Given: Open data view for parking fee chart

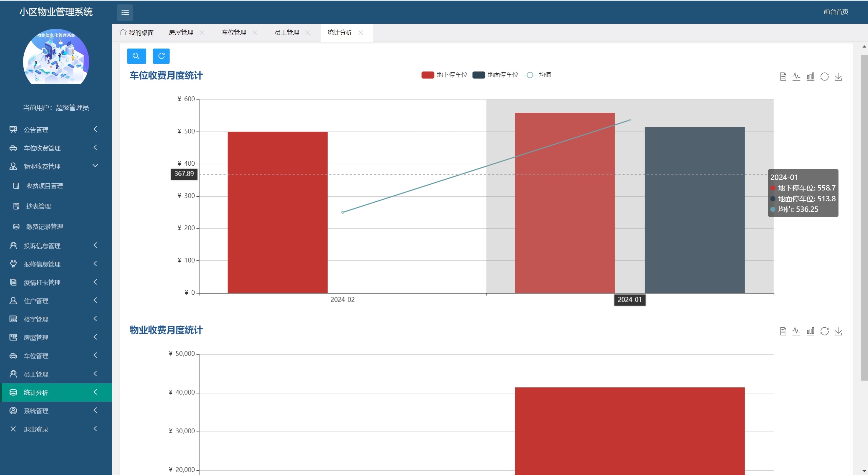Looking at the screenshot, I should click(783, 77).
